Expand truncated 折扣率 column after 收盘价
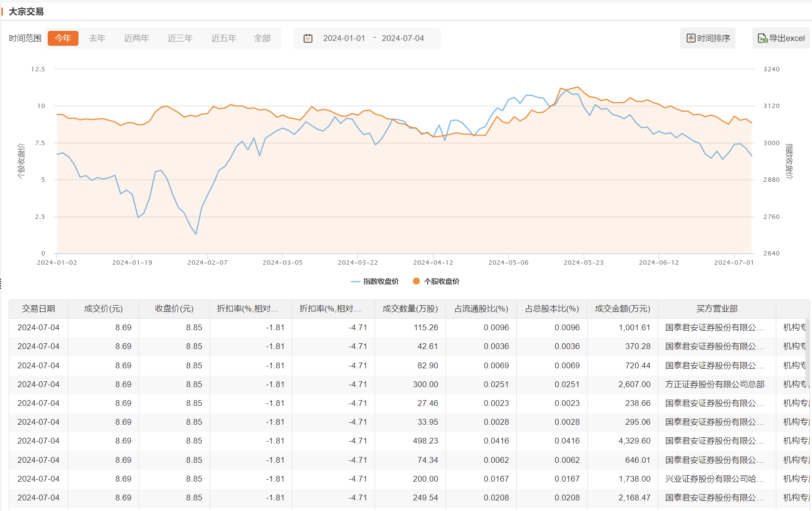Viewport: 812px width, 511px height. [248, 309]
